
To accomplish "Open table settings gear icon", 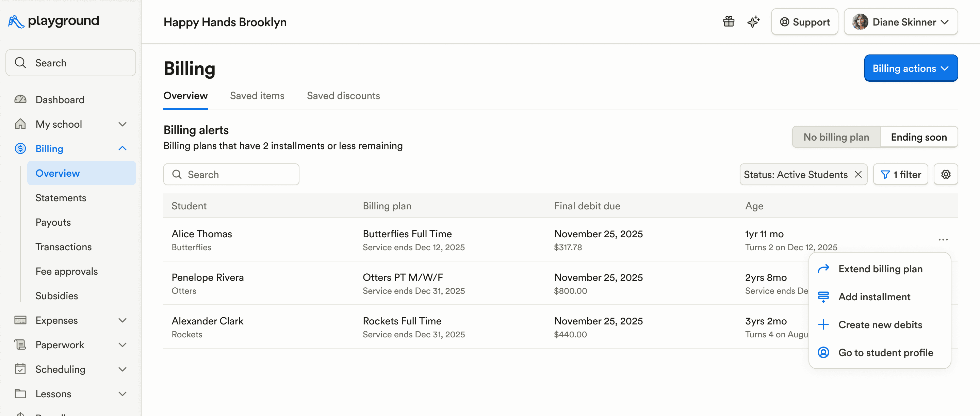I will click(x=946, y=174).
